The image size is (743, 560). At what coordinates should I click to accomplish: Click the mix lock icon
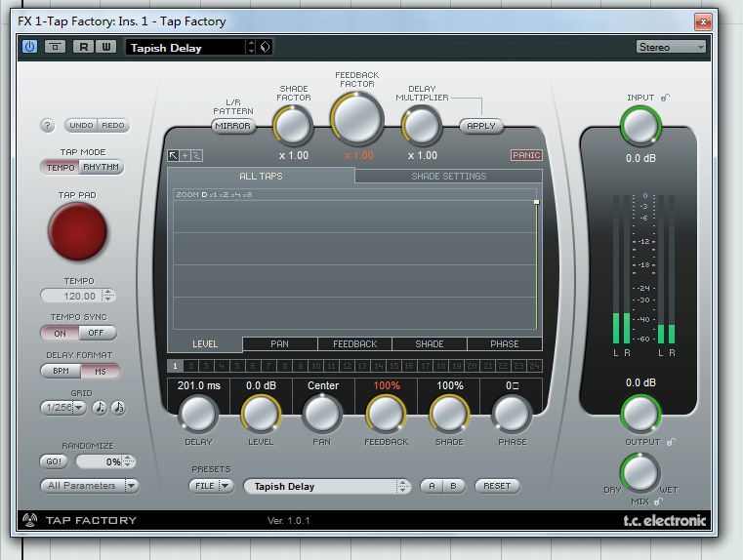pyautogui.click(x=658, y=501)
